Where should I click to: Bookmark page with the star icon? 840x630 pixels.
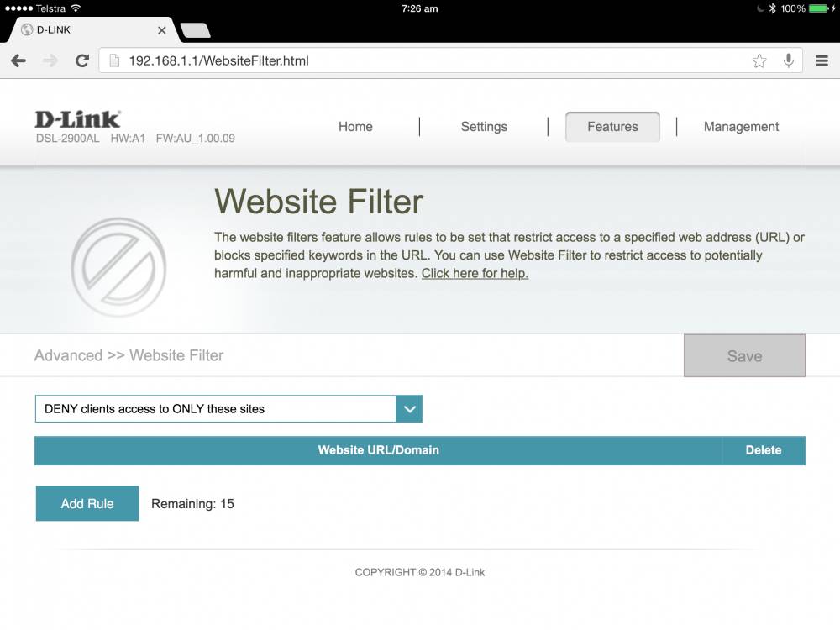point(759,60)
